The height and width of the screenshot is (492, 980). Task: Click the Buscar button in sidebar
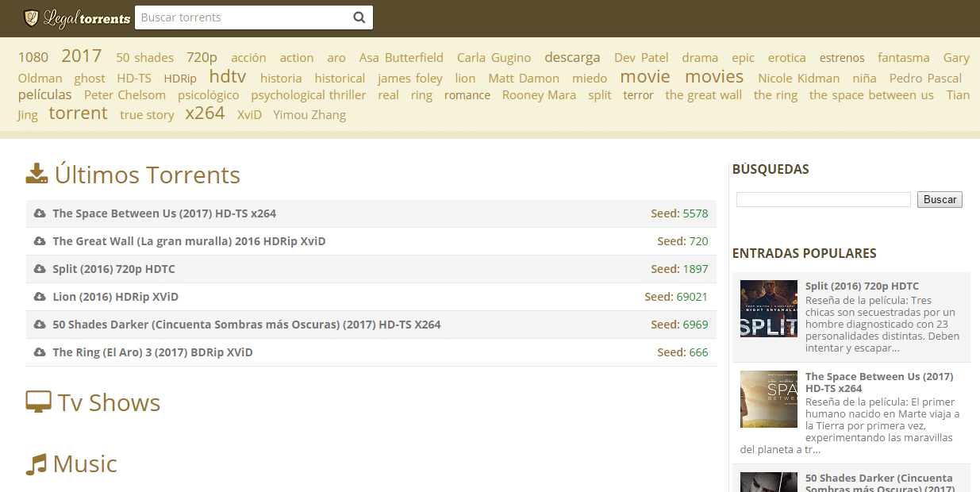pyautogui.click(x=940, y=199)
